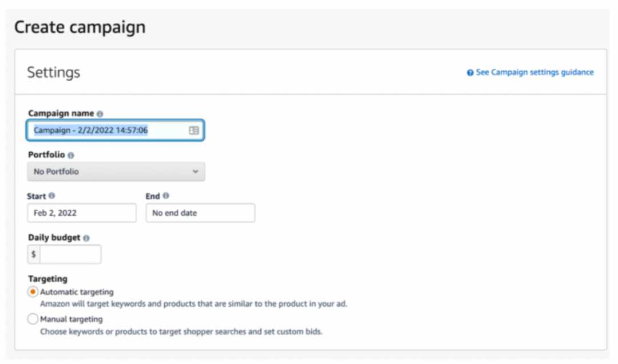This screenshot has width=618, height=364.
Task: Click the info icon next to End
Action: pyautogui.click(x=166, y=196)
